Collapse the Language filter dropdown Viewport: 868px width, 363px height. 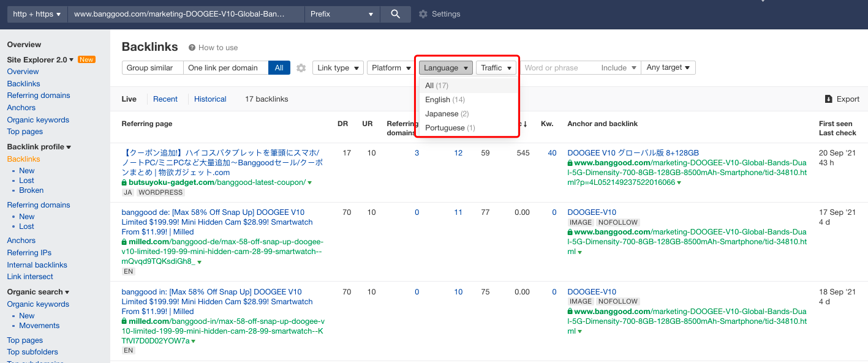click(446, 68)
